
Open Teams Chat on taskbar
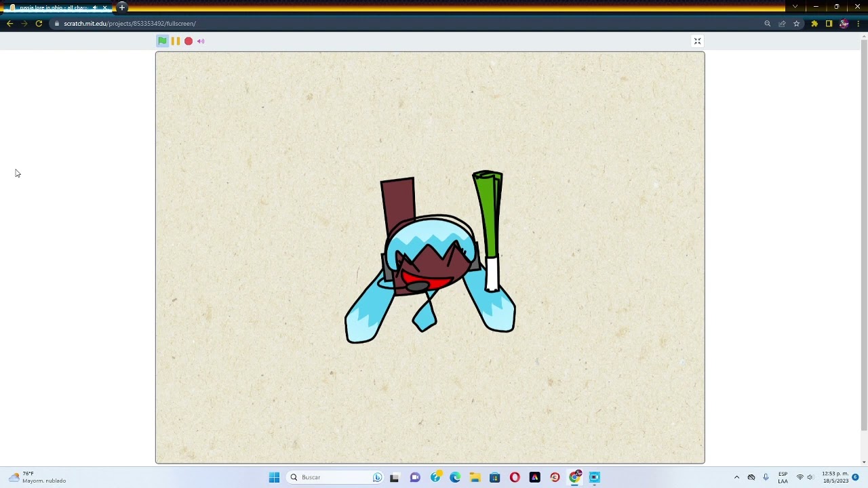click(415, 477)
